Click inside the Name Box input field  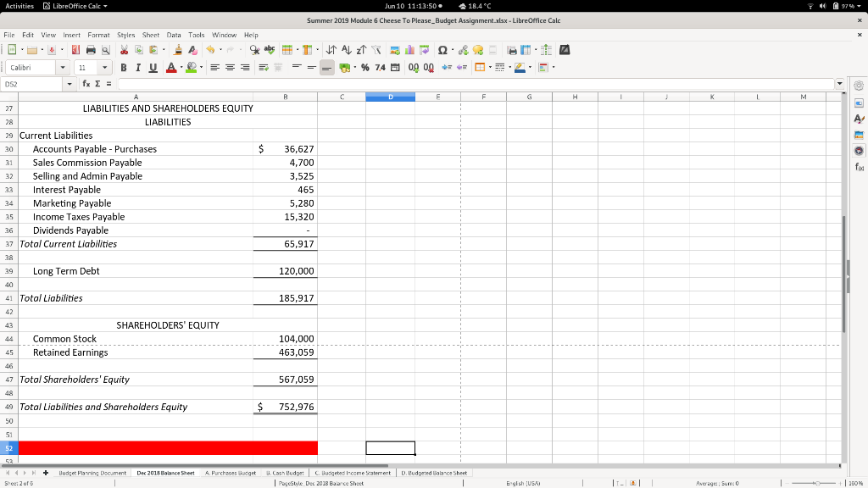point(30,84)
